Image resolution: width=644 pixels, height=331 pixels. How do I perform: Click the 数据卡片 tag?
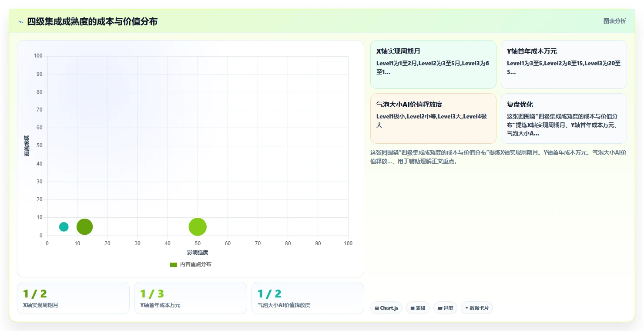[x=476, y=308]
